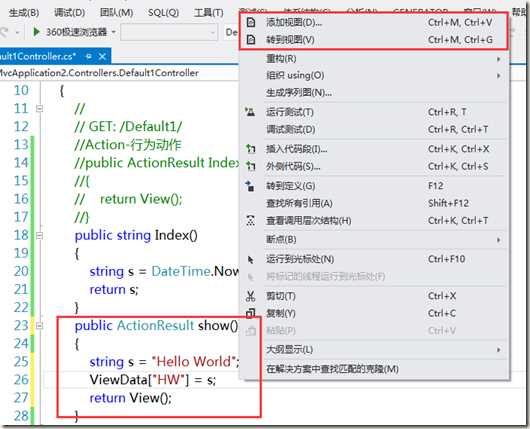
Task: Collapse the comment block at line 11
Action: (40, 109)
